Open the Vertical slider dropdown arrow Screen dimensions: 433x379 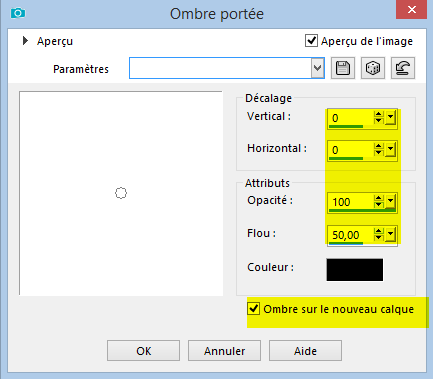(390, 118)
